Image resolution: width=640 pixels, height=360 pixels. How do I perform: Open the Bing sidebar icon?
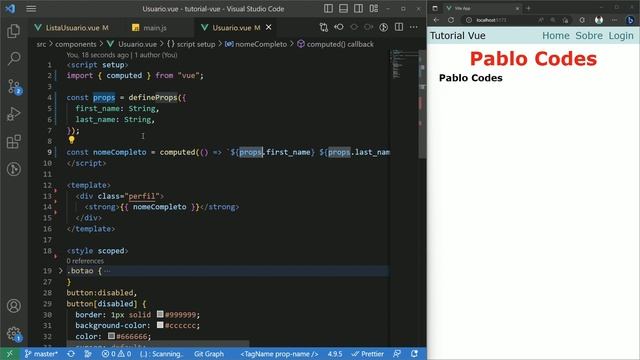pos(631,20)
